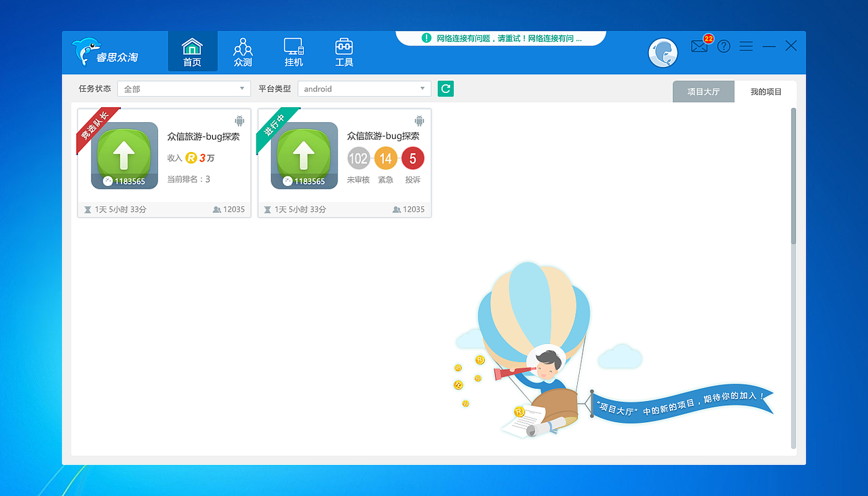Click the network error notification banner
Viewport: 868px width, 496px height.
500,38
